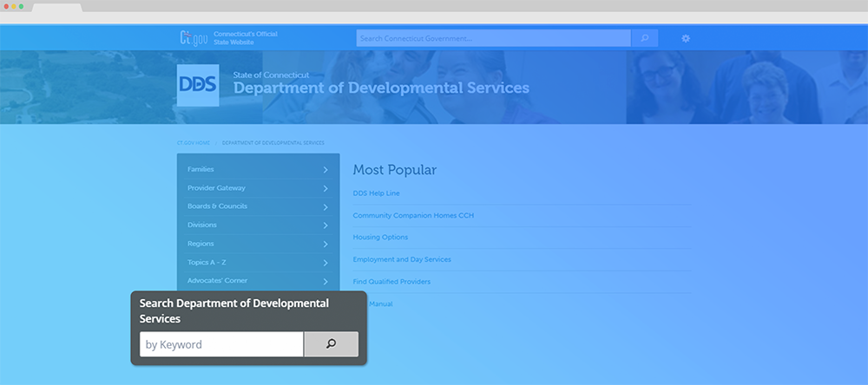Click the keyword search magnifier button
The height and width of the screenshot is (385, 868).
click(331, 344)
